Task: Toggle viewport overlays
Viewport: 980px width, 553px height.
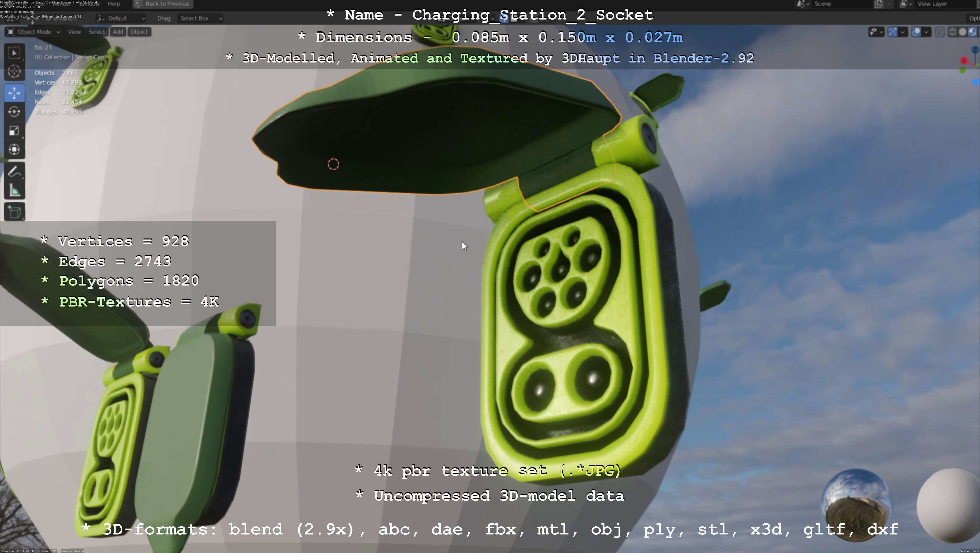Action: click(x=916, y=32)
